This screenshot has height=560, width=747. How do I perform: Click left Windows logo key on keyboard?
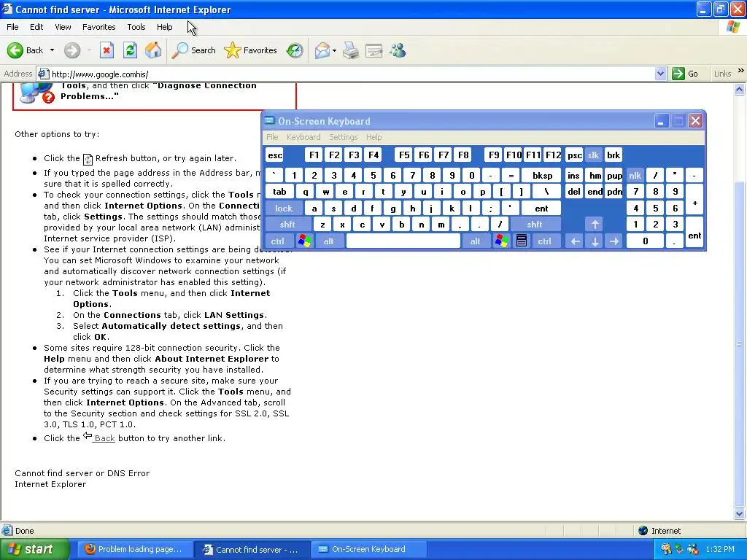point(305,241)
